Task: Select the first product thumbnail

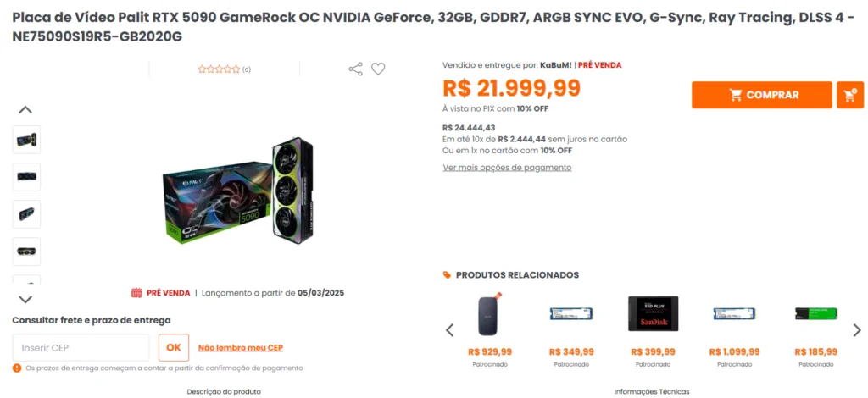Action: tap(26, 140)
